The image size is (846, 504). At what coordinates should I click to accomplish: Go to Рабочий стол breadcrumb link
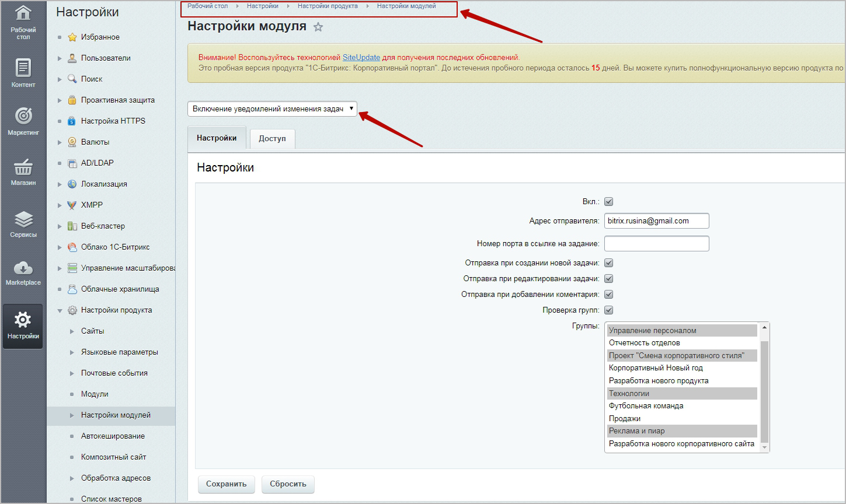[x=207, y=6]
